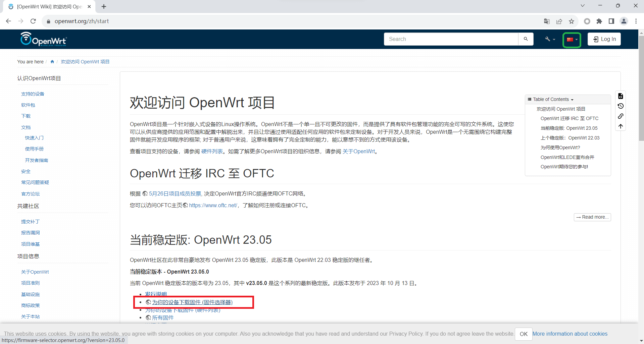This screenshot has height=344, width=644.
Task: Click the OpenWrt logo in header
Action: (44, 39)
